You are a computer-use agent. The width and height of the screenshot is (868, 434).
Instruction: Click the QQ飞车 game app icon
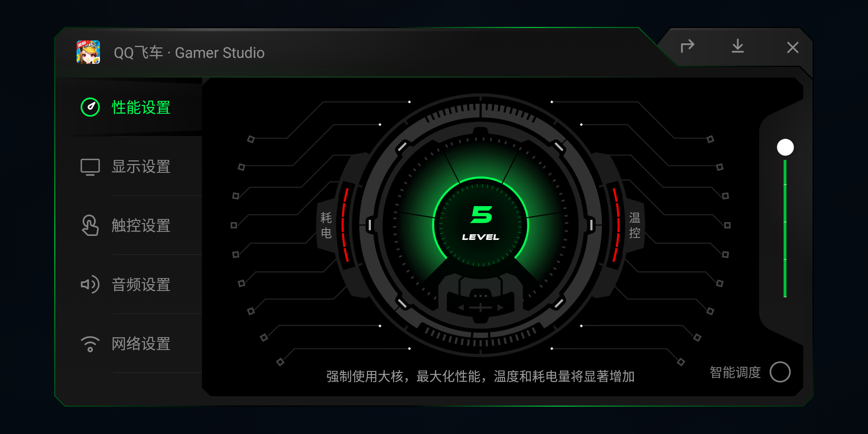pos(88,52)
